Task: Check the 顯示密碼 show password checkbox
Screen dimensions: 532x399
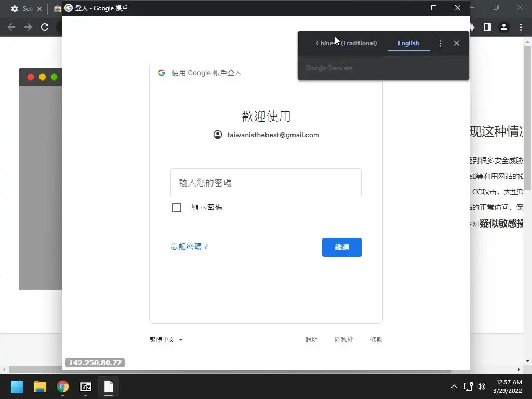Action: click(x=177, y=208)
